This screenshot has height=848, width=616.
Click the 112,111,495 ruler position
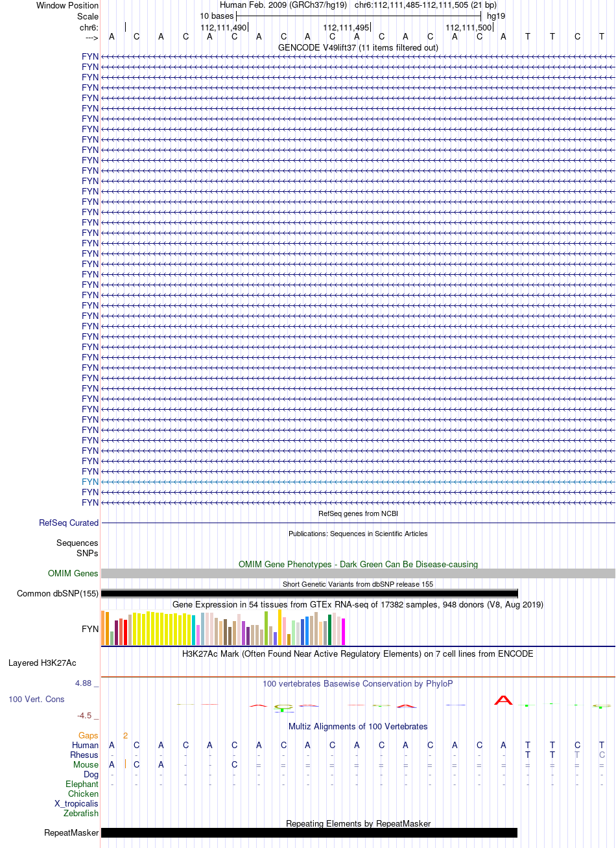[346, 27]
